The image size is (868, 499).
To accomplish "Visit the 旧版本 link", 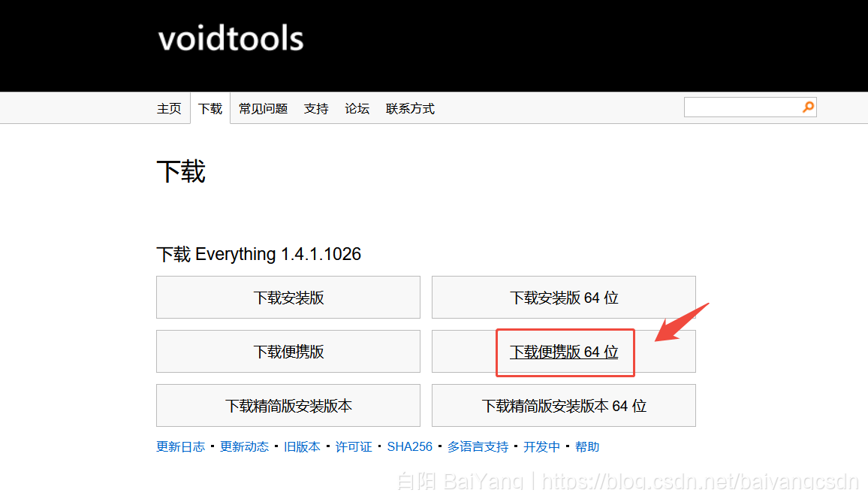I will click(x=302, y=447).
